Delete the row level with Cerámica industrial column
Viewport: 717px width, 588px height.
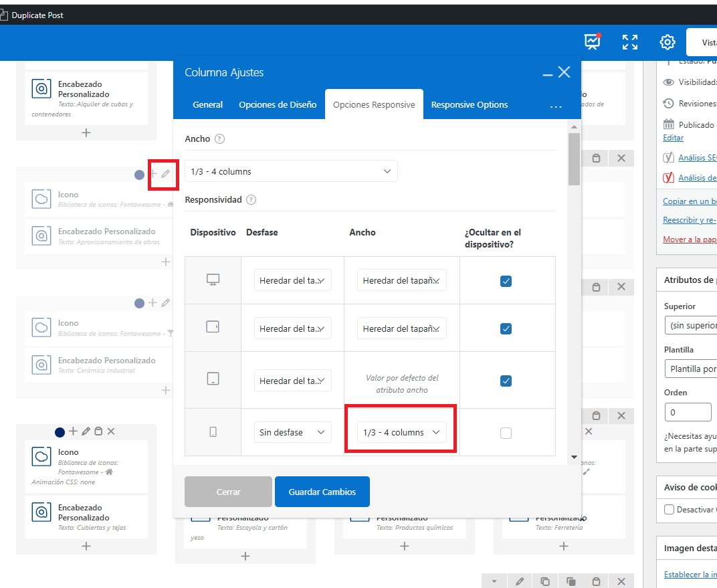click(621, 287)
